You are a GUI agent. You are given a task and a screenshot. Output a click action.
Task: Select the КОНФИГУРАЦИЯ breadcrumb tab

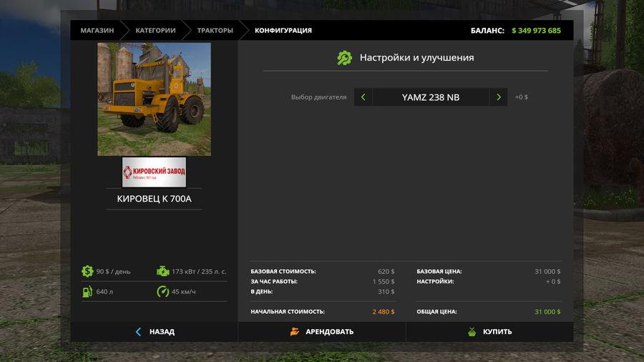click(x=283, y=31)
